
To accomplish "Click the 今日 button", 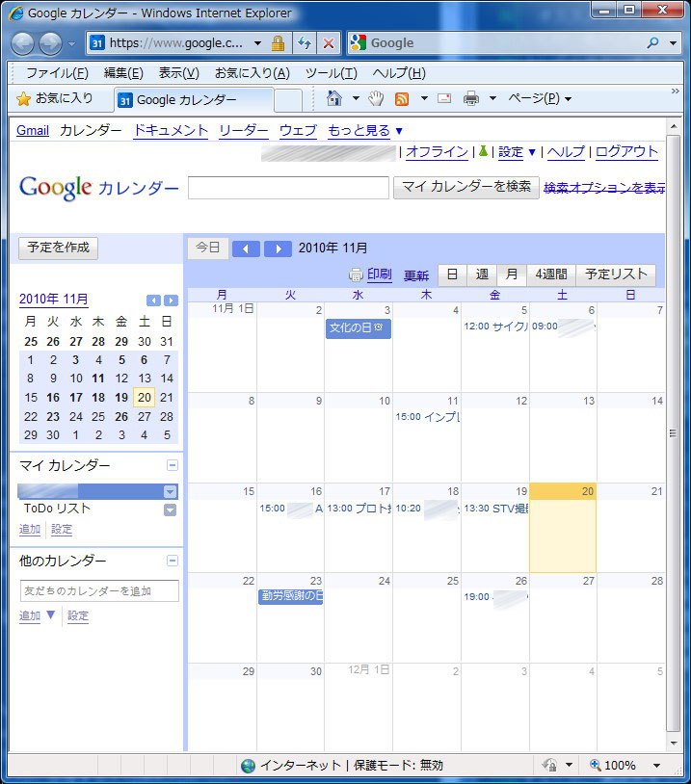I will 207,248.
